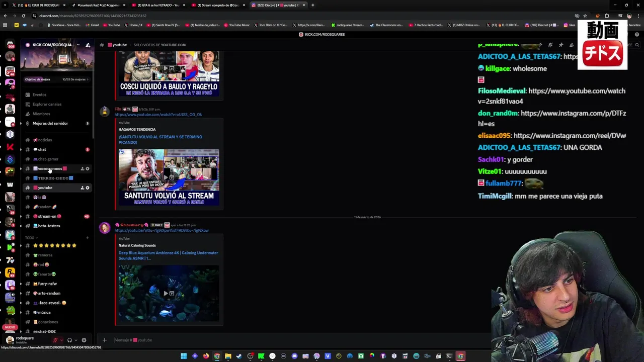Click the browser address bar
The width and height of the screenshot is (644, 362).
pos(302,16)
